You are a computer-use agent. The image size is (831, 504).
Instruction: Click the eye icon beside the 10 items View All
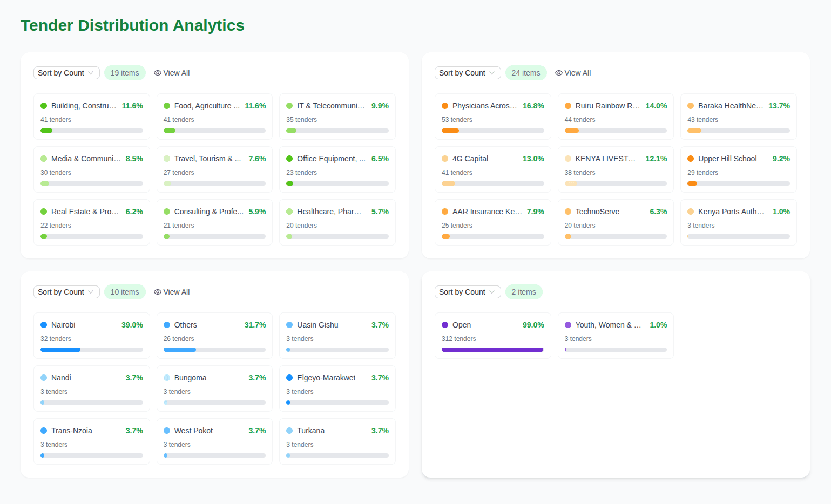pos(158,292)
